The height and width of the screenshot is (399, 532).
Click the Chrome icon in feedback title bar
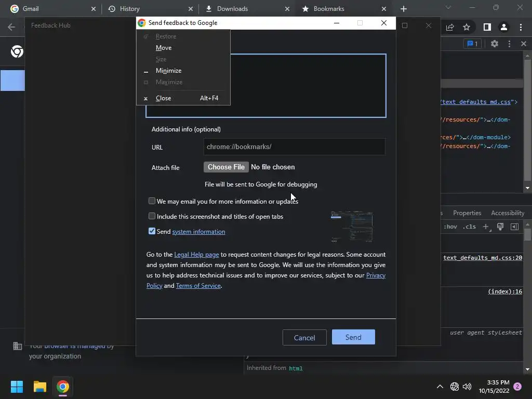click(142, 23)
